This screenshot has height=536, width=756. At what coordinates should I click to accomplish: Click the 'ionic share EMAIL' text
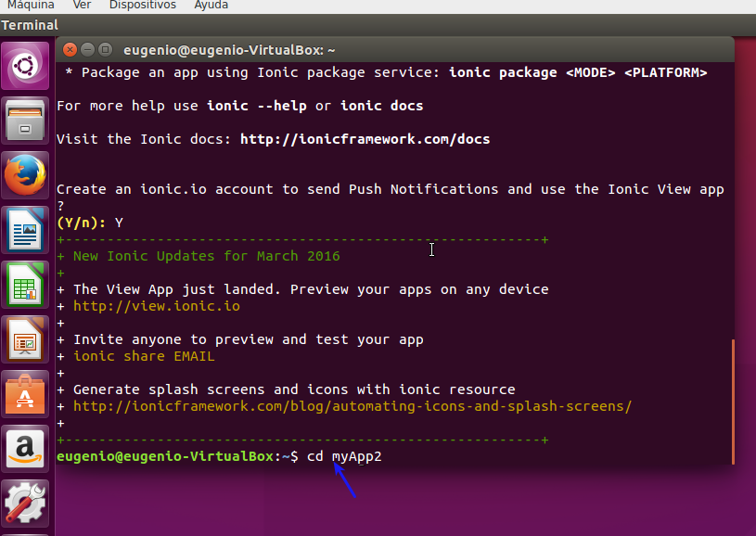click(x=144, y=356)
